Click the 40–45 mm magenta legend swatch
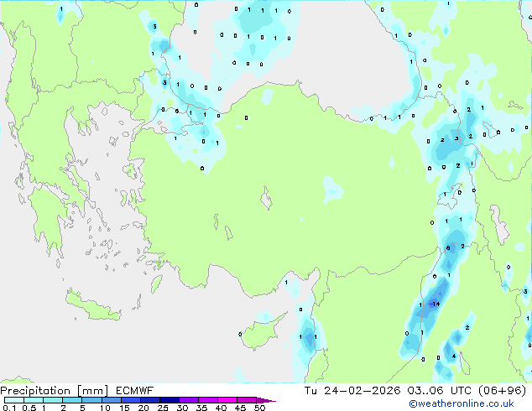Image resolution: width=532 pixels, height=411 pixels. click(227, 400)
